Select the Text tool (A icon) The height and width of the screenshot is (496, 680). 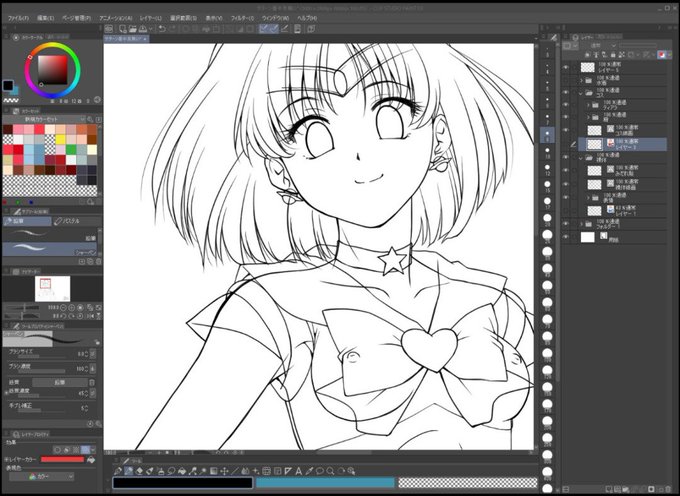point(298,471)
